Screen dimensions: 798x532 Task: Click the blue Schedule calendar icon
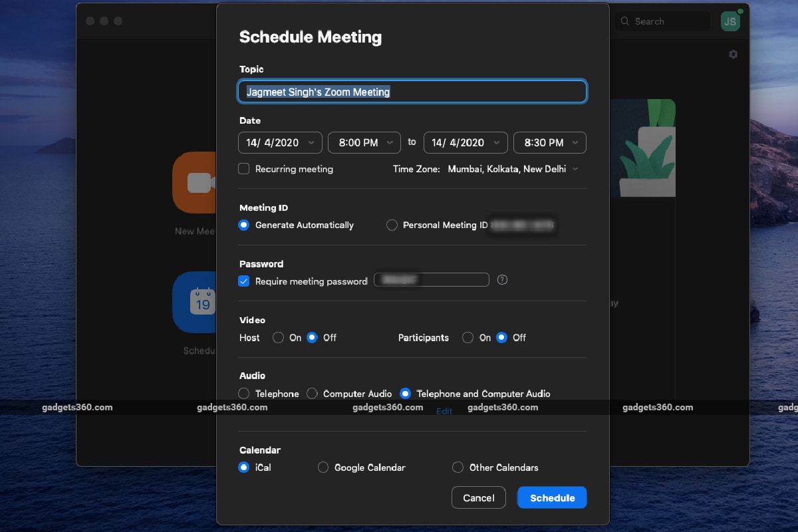coord(195,302)
